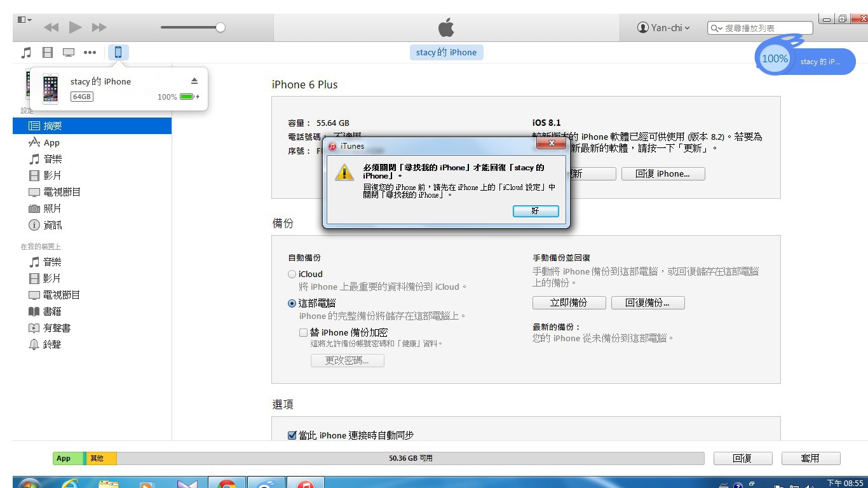The width and height of the screenshot is (868, 488).
Task: Open 電視節目 under the settings section
Action: coord(92,192)
